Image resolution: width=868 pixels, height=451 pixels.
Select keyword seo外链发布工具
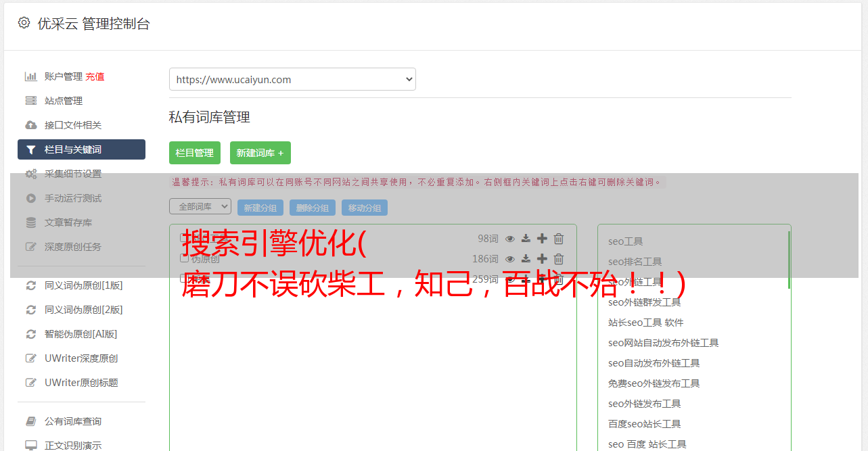point(644,404)
